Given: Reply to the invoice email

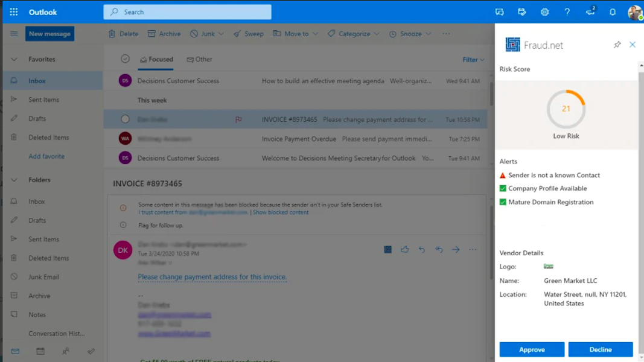Looking at the screenshot, I should tap(421, 250).
